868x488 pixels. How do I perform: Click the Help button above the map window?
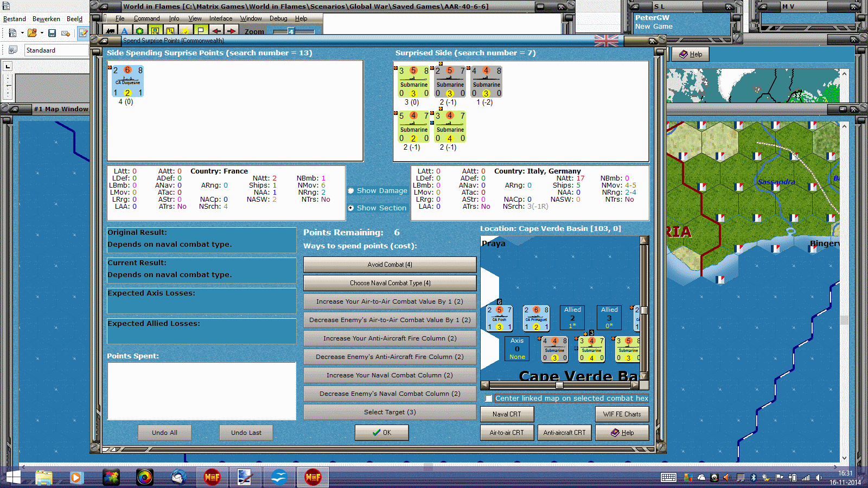[x=691, y=54]
